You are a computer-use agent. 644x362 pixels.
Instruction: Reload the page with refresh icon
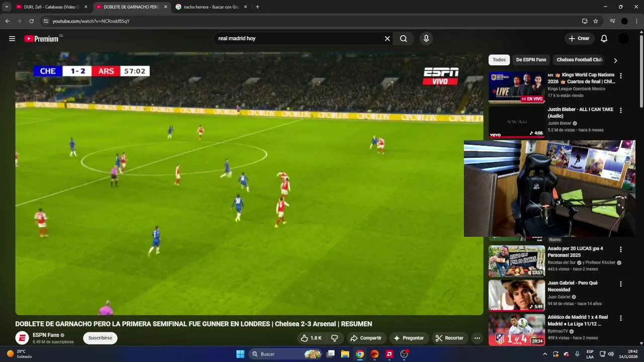pos(31,21)
